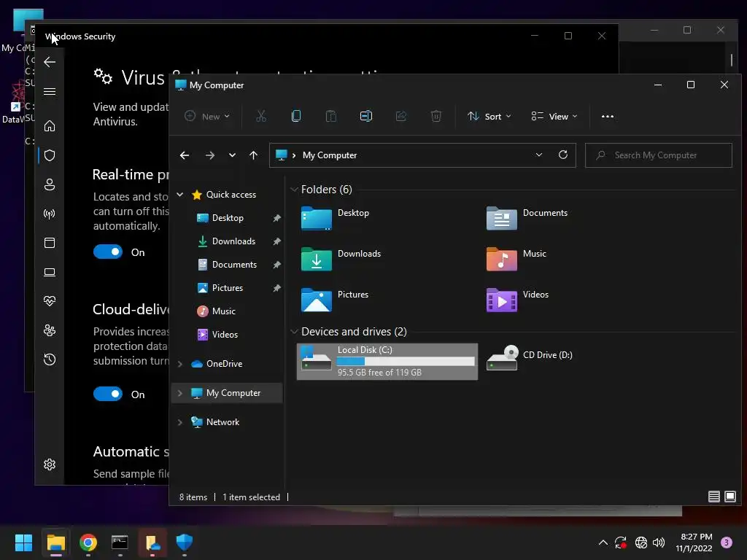Turn off Cloud-delivered protection toggle
The width and height of the screenshot is (747, 560).
(x=108, y=394)
